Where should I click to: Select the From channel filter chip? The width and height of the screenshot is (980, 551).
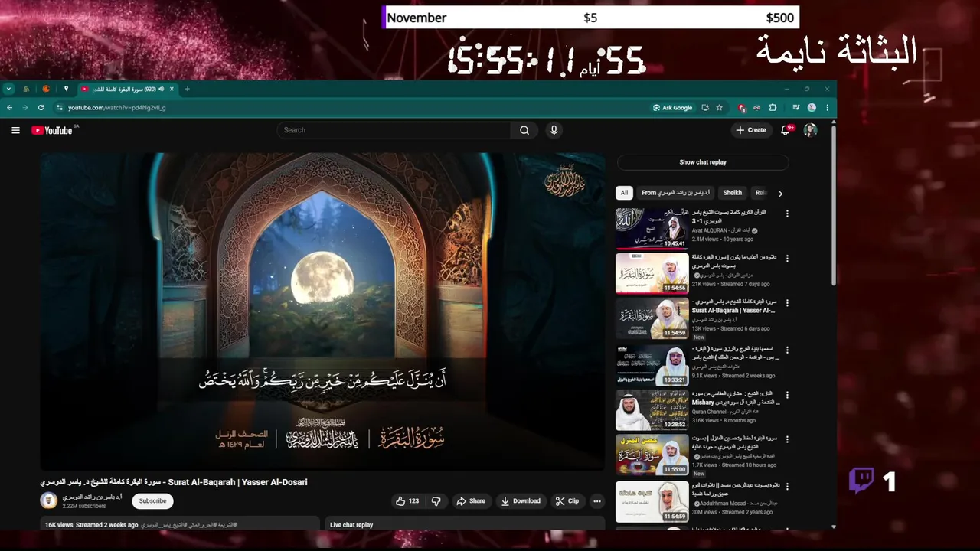(675, 193)
